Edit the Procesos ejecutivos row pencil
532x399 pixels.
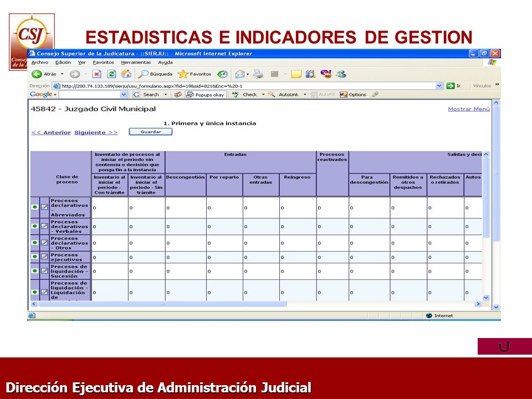click(44, 257)
